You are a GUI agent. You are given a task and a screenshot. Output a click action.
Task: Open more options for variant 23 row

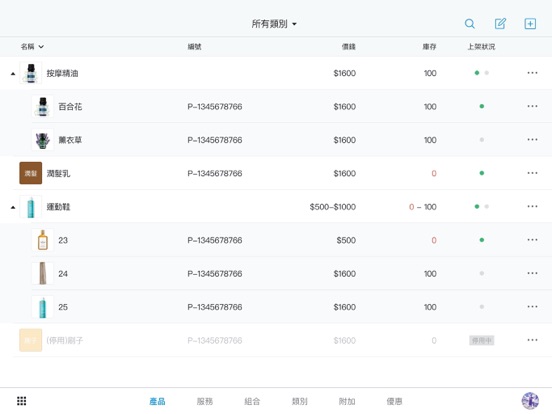532,240
